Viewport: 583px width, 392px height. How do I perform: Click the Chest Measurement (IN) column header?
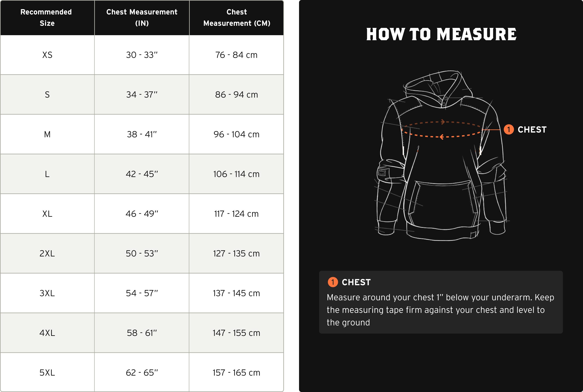(x=142, y=18)
